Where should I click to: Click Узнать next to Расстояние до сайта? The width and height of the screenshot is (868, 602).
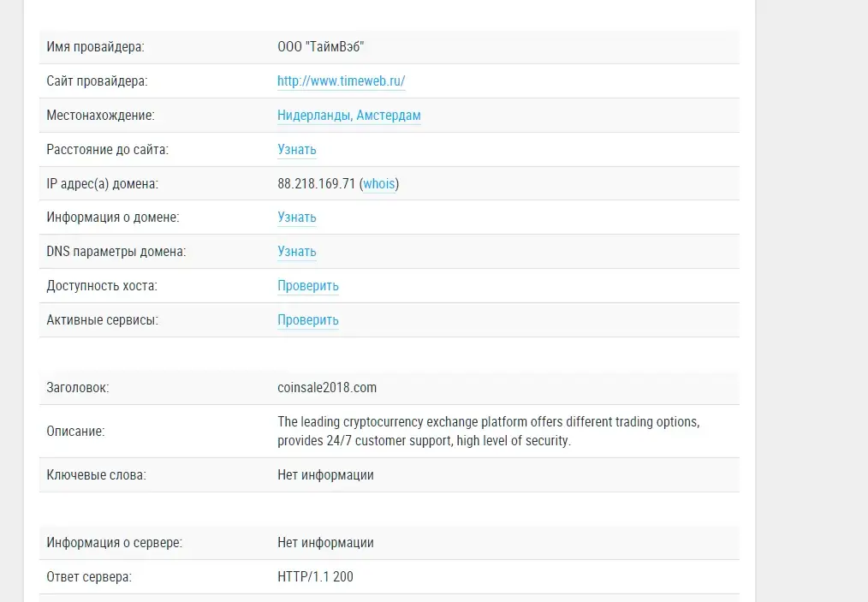297,150
